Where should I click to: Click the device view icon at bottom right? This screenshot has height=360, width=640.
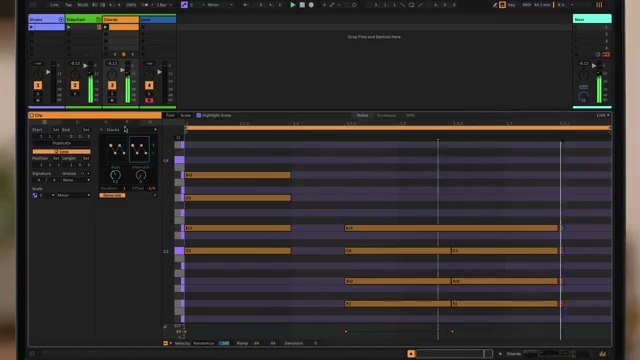pyautogui.click(x=602, y=353)
